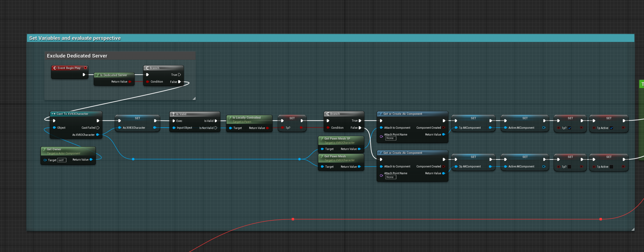Image resolution: width=644 pixels, height=252 pixels.
Task: Click the question mark icon on Is Valid
Action: tap(173, 114)
